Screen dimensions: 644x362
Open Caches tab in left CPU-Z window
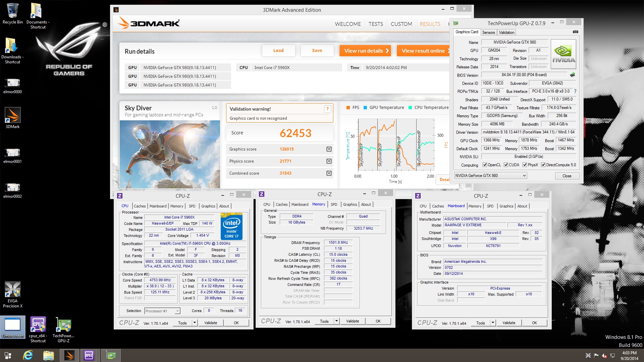(140, 206)
